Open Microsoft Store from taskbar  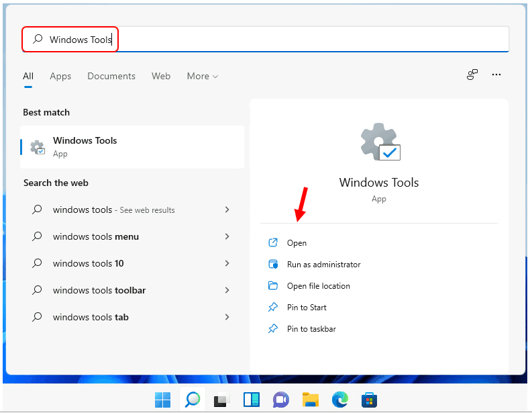[x=369, y=400]
